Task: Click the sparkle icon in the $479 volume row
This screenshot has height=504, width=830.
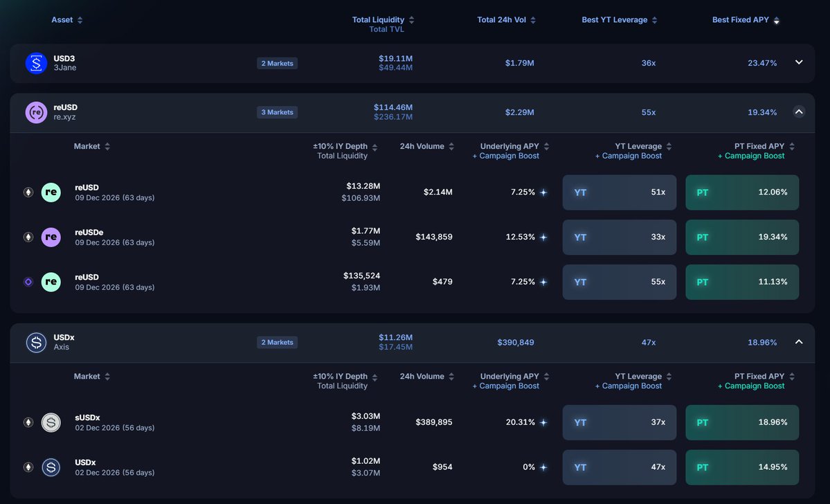Action: (x=543, y=282)
